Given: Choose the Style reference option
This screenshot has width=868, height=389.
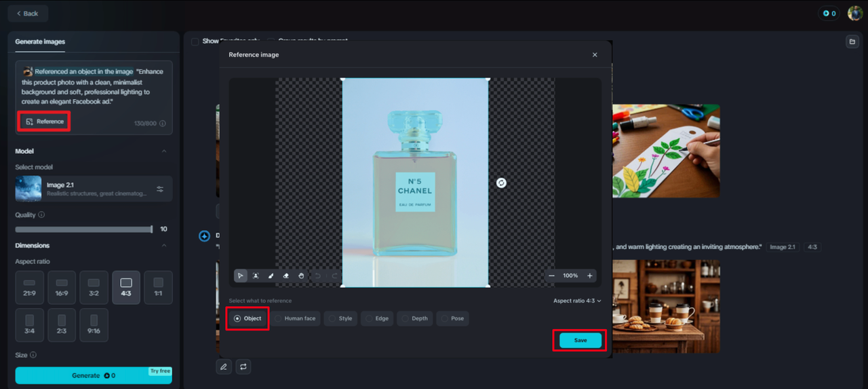Looking at the screenshot, I should pyautogui.click(x=340, y=318).
